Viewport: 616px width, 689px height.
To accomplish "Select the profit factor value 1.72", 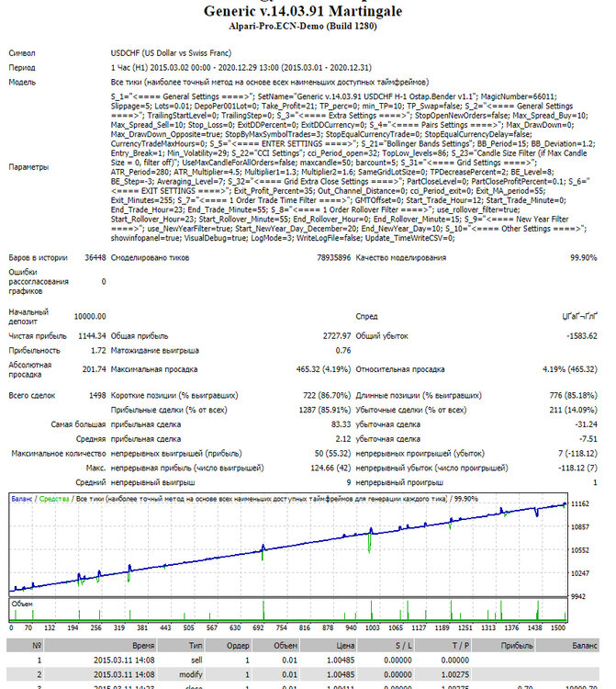I will pos(99,351).
